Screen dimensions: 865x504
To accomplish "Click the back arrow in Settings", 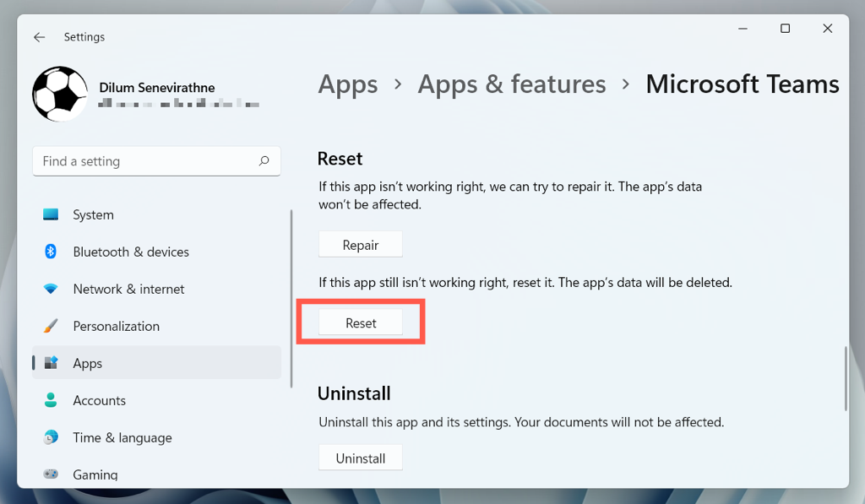I will tap(39, 37).
